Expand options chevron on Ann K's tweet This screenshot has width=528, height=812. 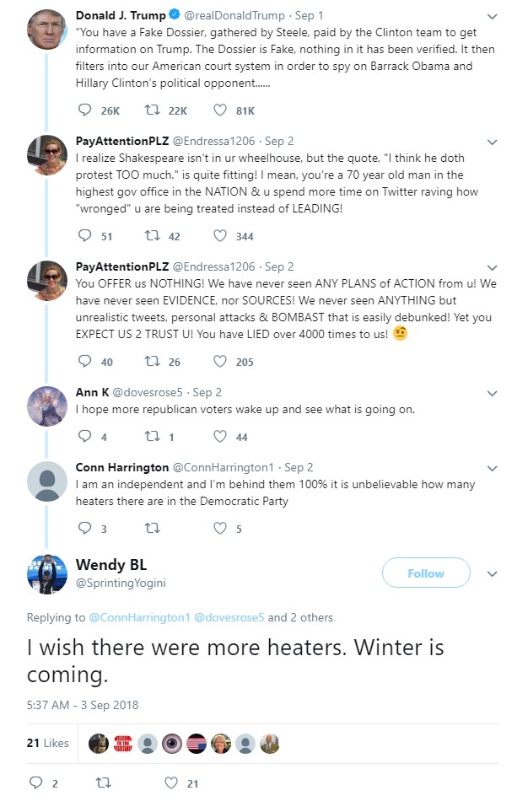493,392
